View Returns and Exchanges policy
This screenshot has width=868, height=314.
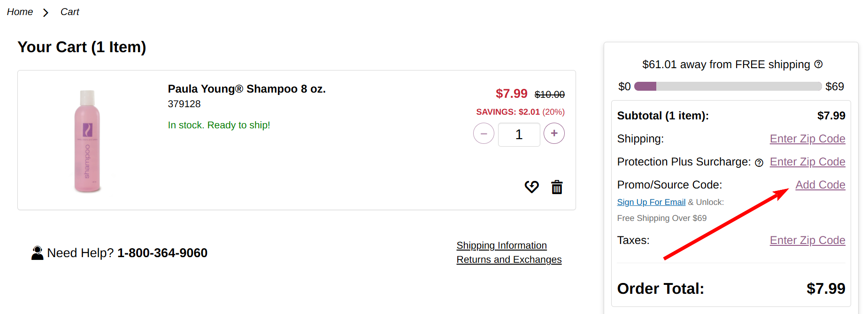click(509, 259)
